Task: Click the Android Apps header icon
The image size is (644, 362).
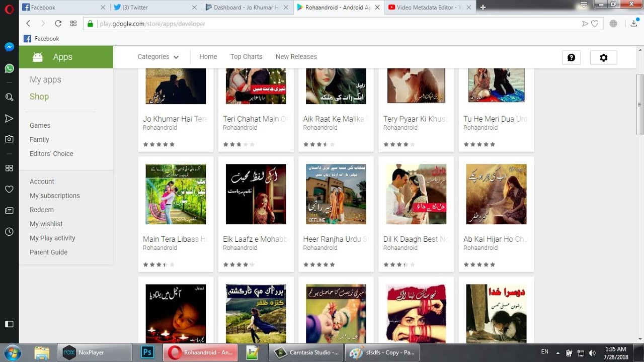Action: pos(38,57)
